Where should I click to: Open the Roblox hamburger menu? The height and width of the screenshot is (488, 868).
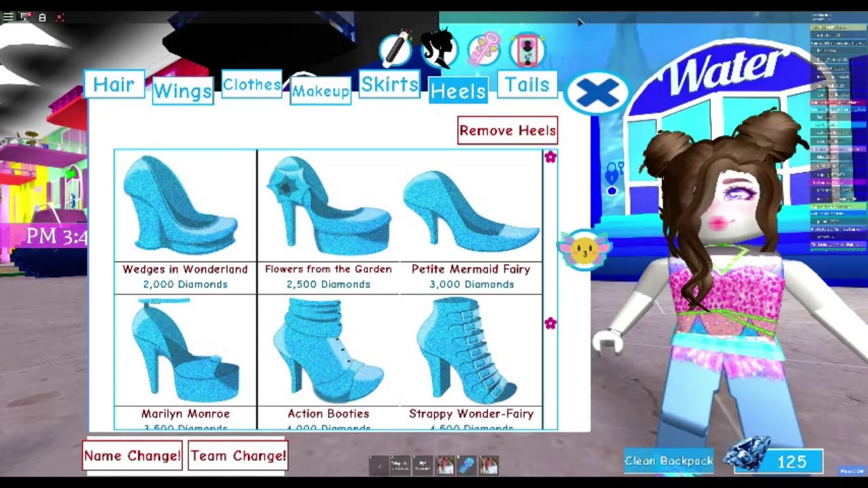tap(7, 17)
